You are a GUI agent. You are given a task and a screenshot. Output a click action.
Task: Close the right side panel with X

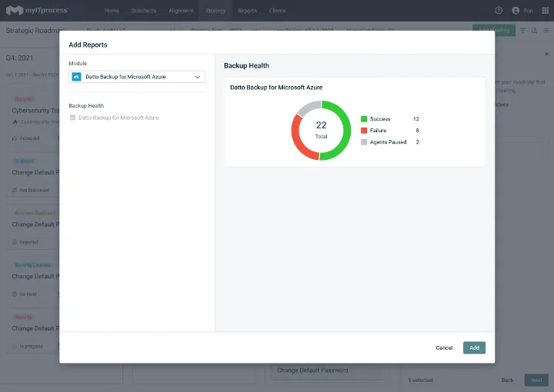[x=547, y=54]
